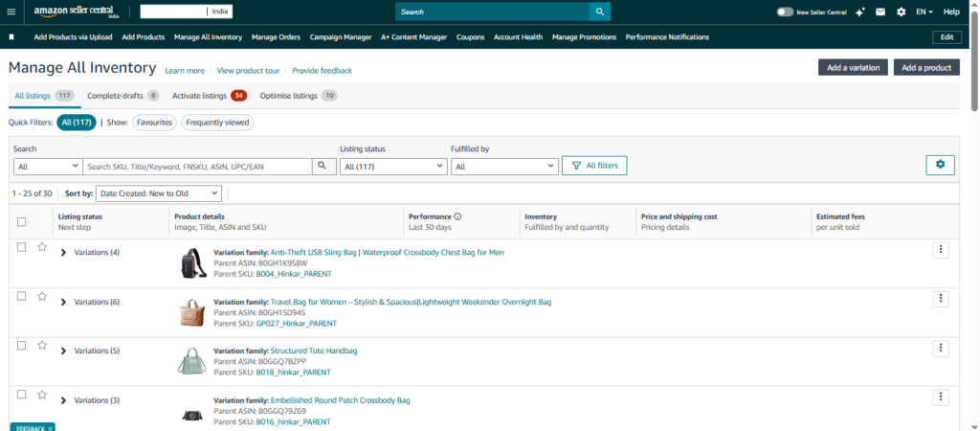980x431 pixels.
Task: Open kebab menu for Travel Bag for Women
Action: point(941,299)
